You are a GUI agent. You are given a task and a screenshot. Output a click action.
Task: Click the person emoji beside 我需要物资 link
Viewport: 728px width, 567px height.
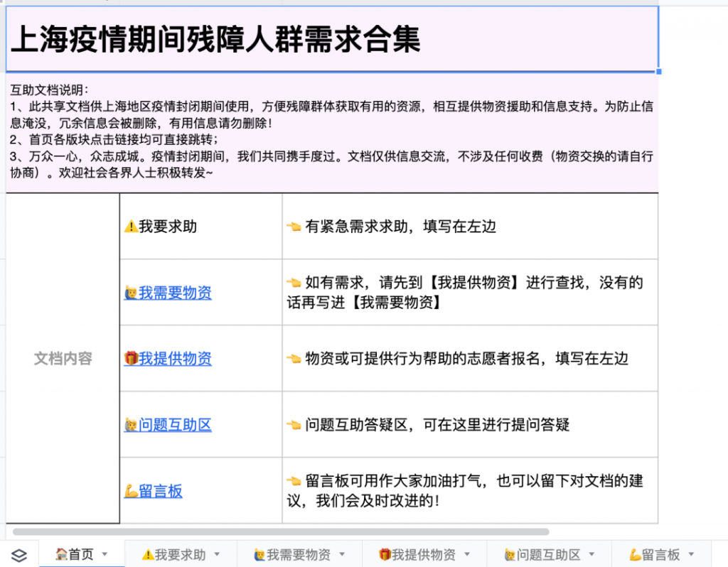click(x=131, y=293)
